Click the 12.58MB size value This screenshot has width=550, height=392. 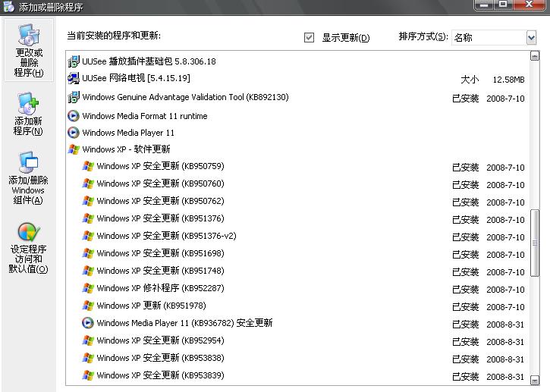click(x=508, y=80)
